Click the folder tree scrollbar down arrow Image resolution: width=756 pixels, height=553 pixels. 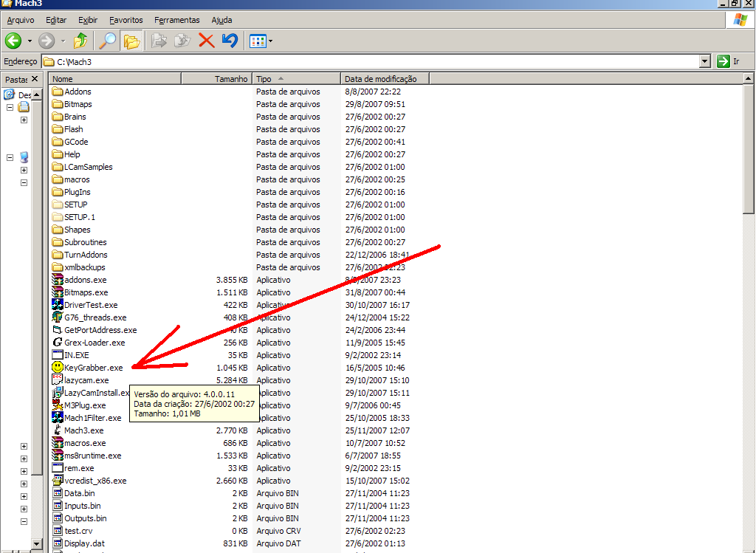pyautogui.click(x=37, y=543)
